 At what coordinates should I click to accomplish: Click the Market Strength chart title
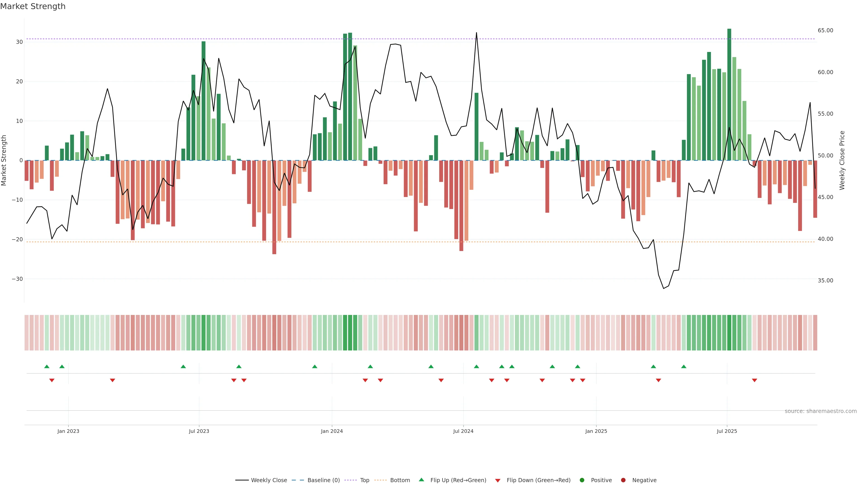33,6
